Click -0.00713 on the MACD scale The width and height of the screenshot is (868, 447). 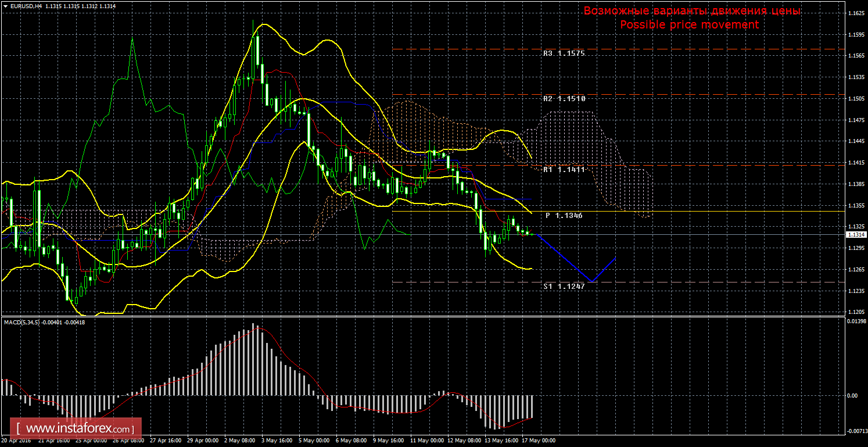coord(856,431)
